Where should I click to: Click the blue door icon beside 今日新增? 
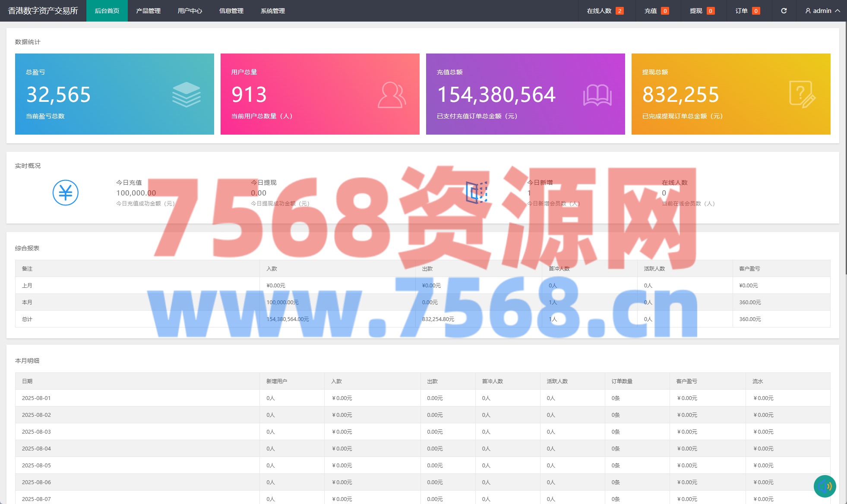(x=476, y=192)
